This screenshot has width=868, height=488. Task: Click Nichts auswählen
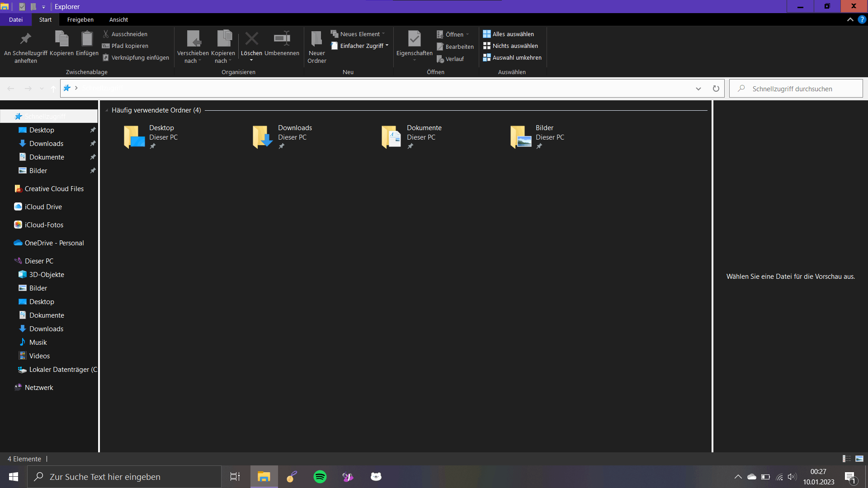click(x=510, y=46)
